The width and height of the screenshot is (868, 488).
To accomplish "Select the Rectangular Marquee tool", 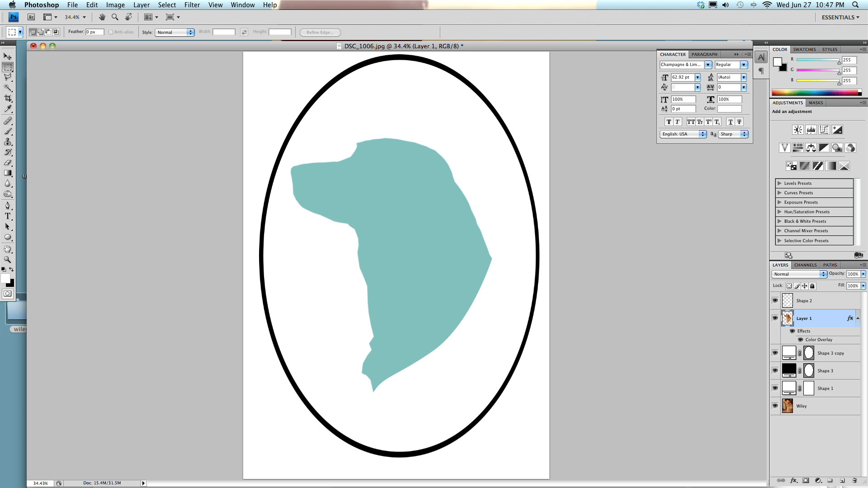I will 8,67.
